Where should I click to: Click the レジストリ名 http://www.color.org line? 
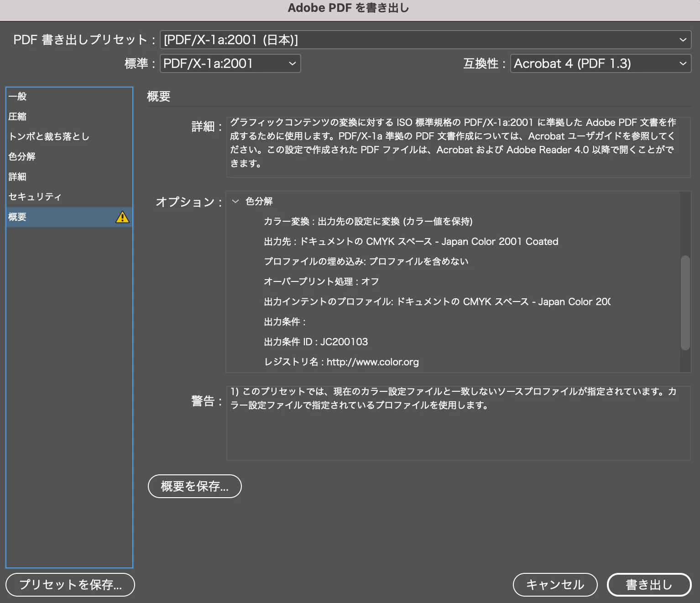point(341,362)
